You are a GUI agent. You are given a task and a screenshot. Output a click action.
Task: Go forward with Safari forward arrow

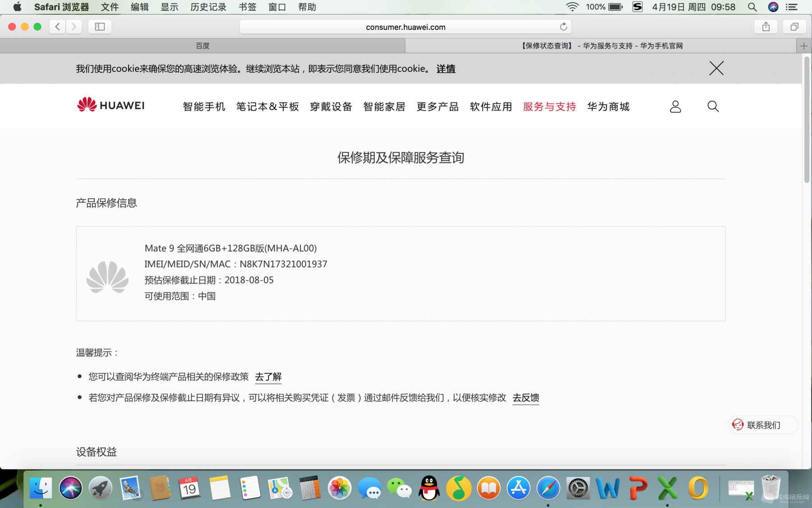[x=74, y=27]
